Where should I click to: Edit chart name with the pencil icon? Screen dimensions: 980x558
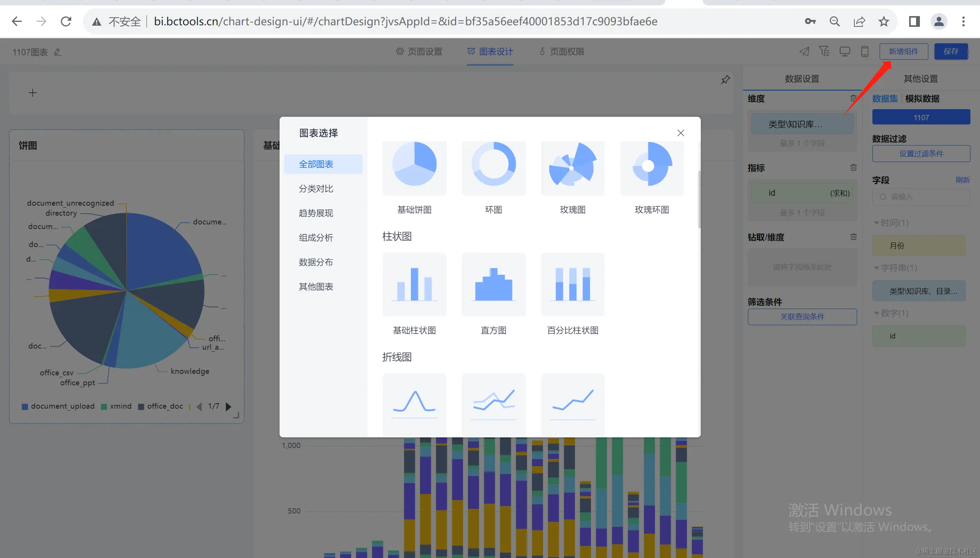[x=57, y=52]
